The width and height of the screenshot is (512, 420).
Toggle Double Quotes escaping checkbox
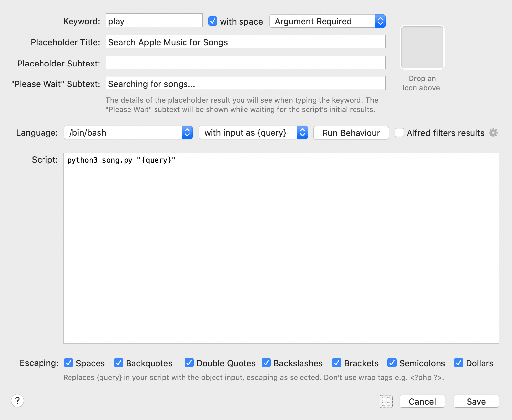tap(189, 363)
